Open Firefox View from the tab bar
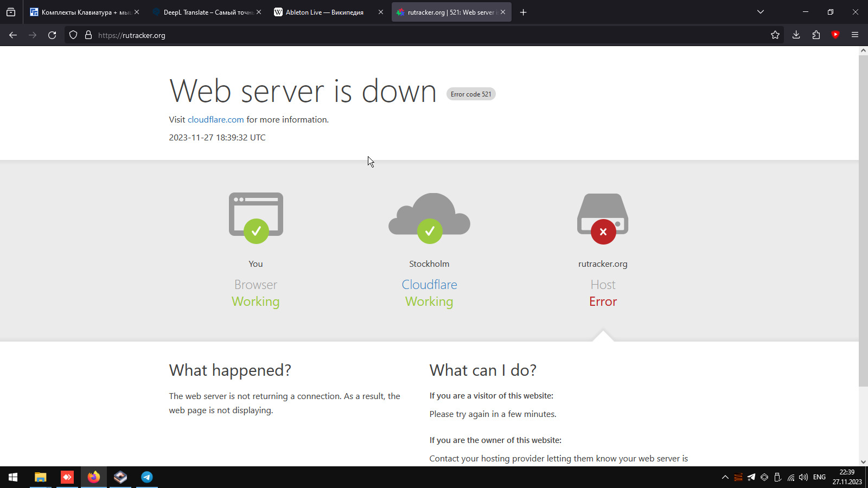 [x=11, y=12]
